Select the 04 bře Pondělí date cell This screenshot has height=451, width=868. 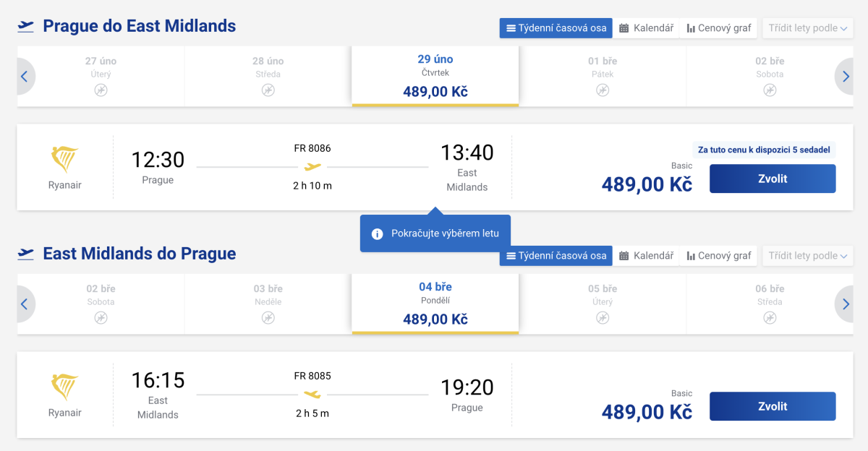(435, 304)
